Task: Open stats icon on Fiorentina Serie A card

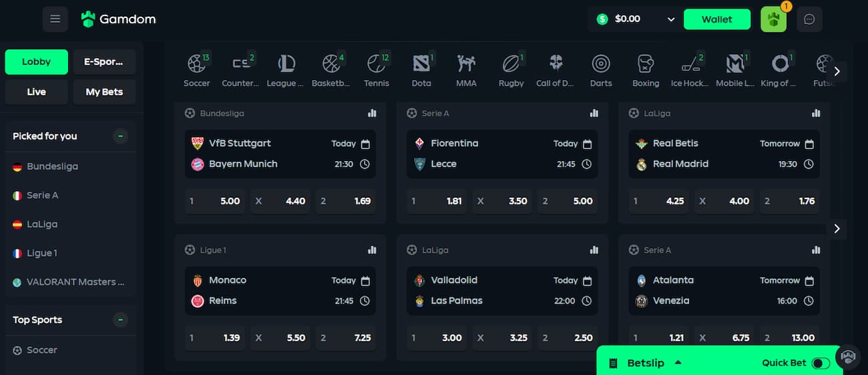Action: (x=594, y=113)
